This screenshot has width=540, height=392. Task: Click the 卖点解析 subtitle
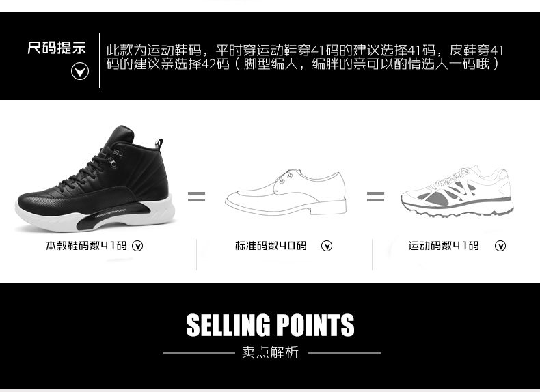(270, 352)
